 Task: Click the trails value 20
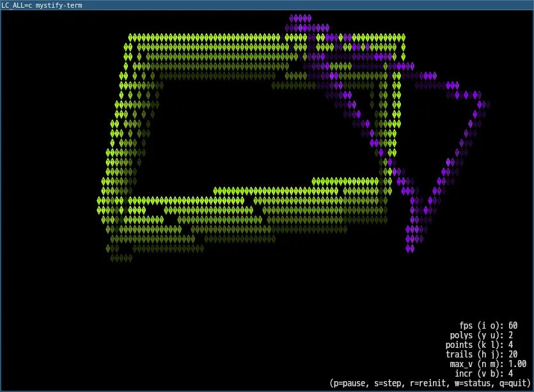pos(513,354)
